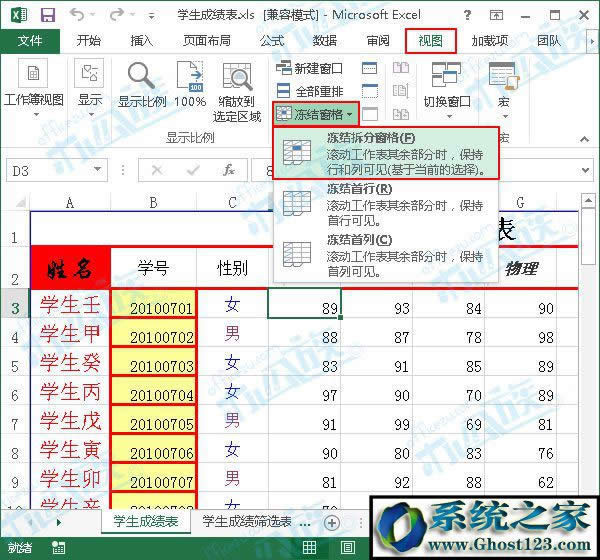The image size is (600, 560).
Task: Open the Data (数据) ribbon tab
Action: [x=325, y=41]
